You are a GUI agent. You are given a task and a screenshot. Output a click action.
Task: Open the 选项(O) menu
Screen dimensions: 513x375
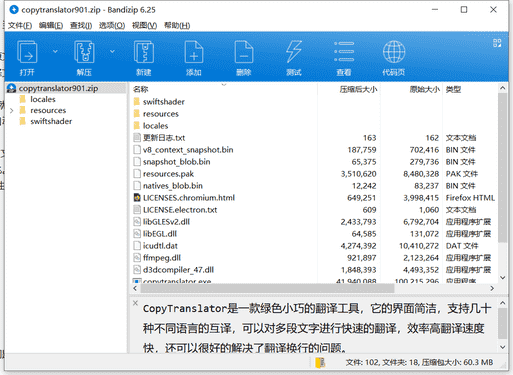pos(112,25)
